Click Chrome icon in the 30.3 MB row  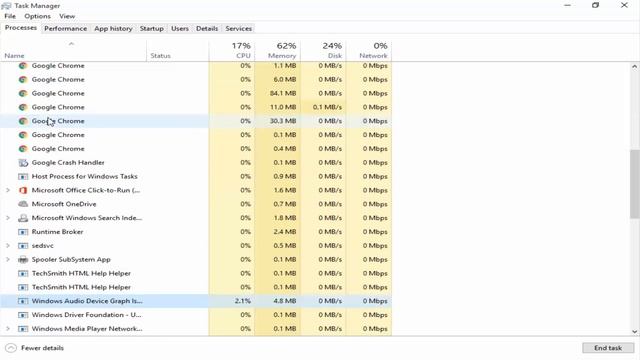click(23, 121)
